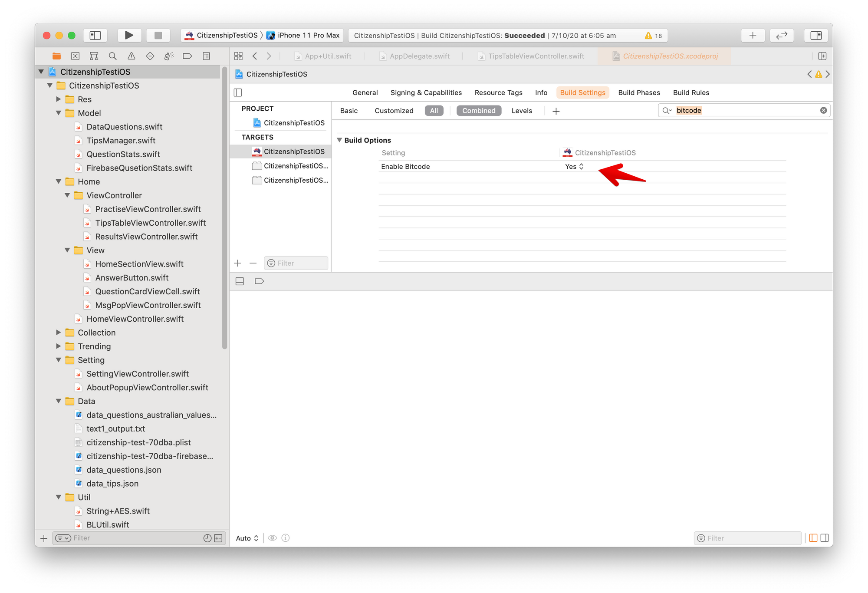Viewport: 868px width, 593px height.
Task: Add a new target
Action: click(x=237, y=263)
